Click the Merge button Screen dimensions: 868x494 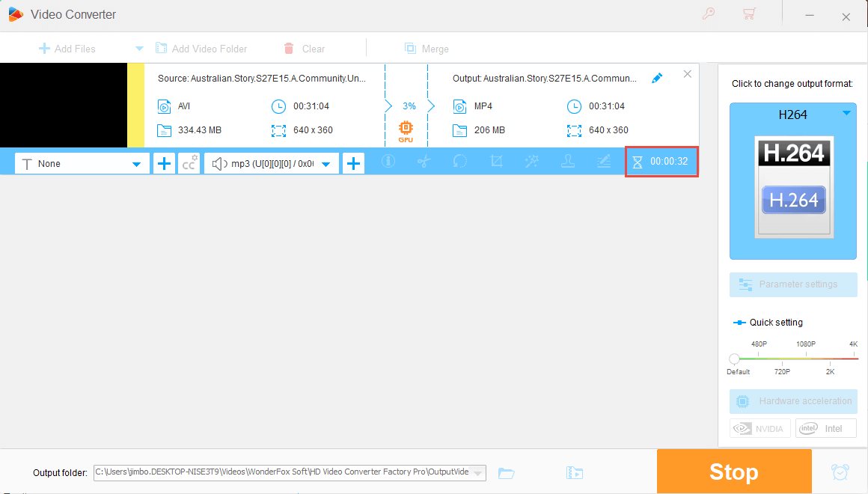(x=427, y=49)
